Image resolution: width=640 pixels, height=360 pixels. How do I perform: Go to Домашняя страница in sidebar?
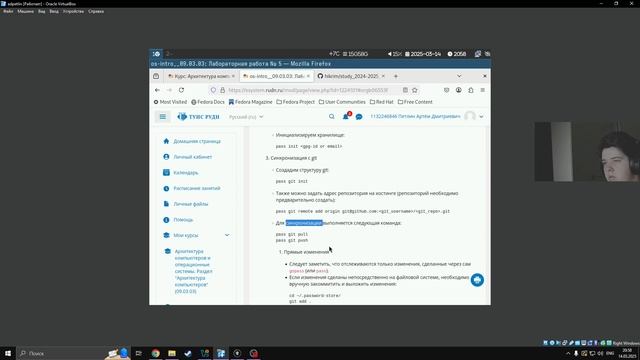coord(197,141)
